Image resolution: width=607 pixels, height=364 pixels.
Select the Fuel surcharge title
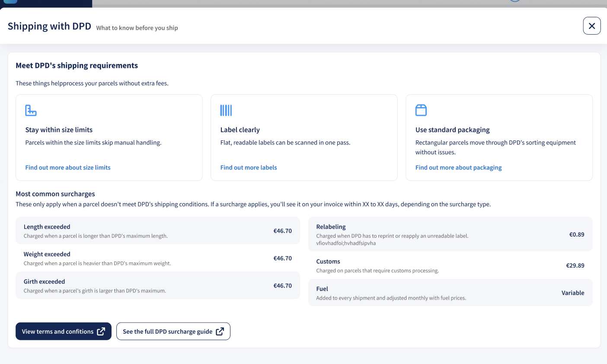(x=322, y=289)
